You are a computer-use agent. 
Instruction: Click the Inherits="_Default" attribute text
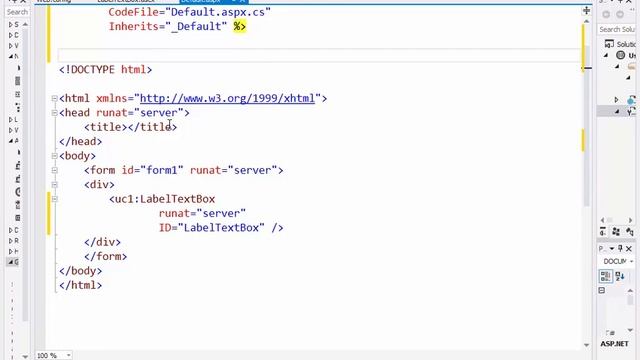click(167, 27)
